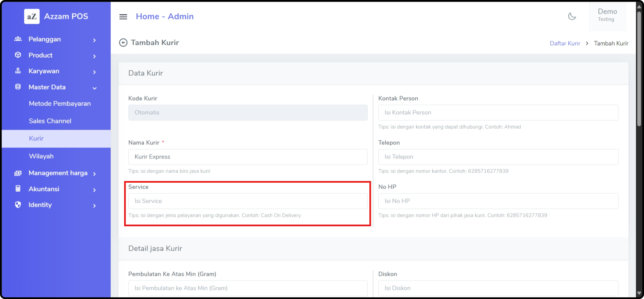
Task: Expand the Pelanggan menu chevron
Action: (x=94, y=40)
